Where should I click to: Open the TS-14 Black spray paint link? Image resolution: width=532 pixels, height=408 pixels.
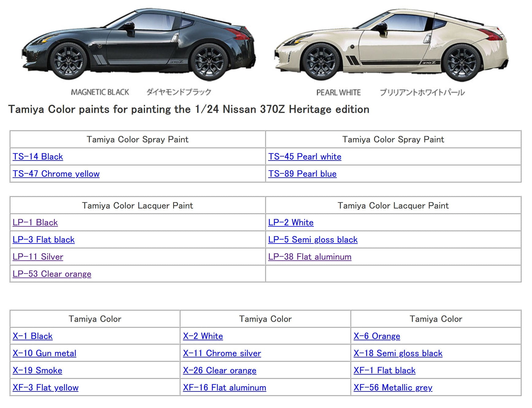click(38, 157)
